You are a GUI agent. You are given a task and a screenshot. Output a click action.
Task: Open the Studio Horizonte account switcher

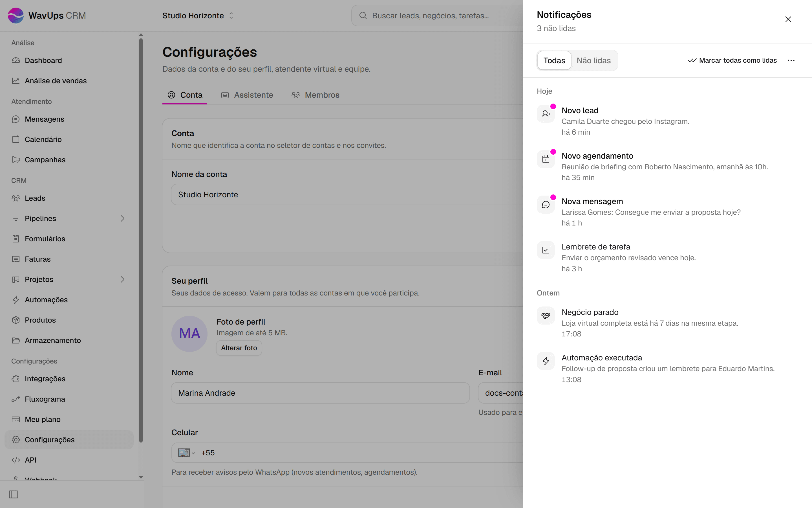198,16
